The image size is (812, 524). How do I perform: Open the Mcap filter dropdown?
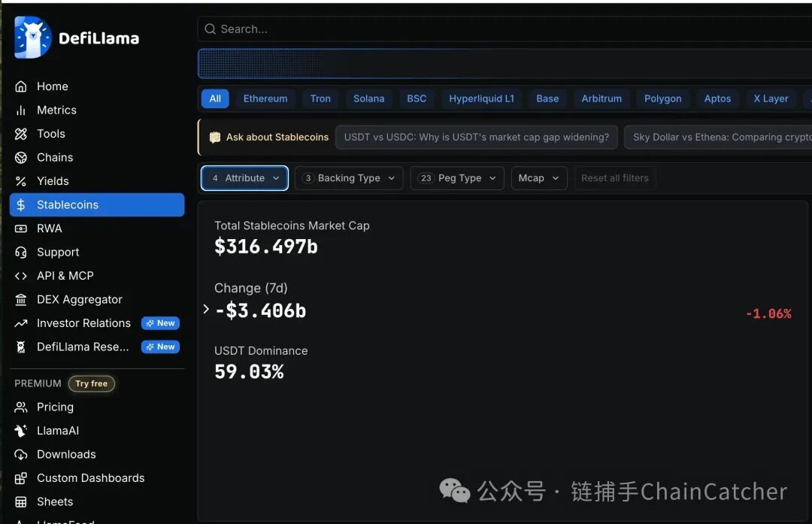538,178
